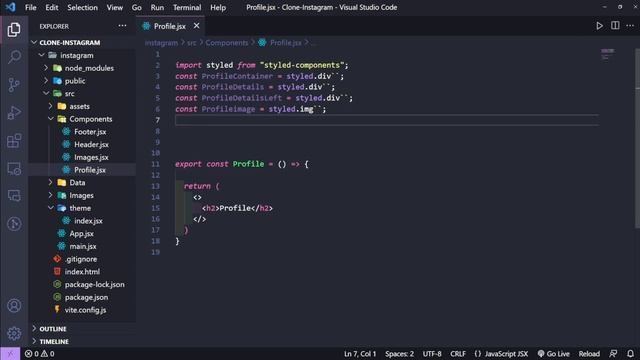
Task: Click CRLF end of line selector
Action: [458, 353]
